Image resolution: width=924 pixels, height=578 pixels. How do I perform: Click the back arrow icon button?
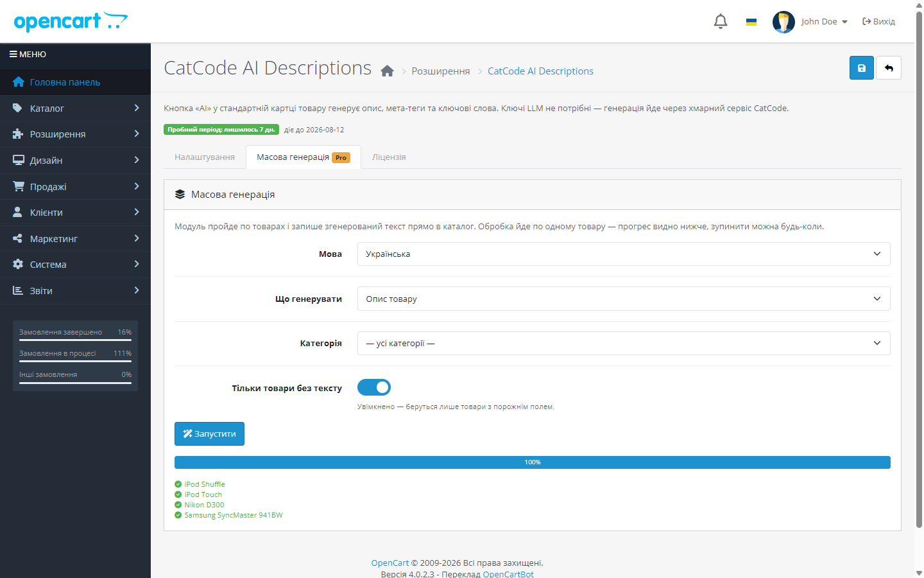pyautogui.click(x=889, y=68)
